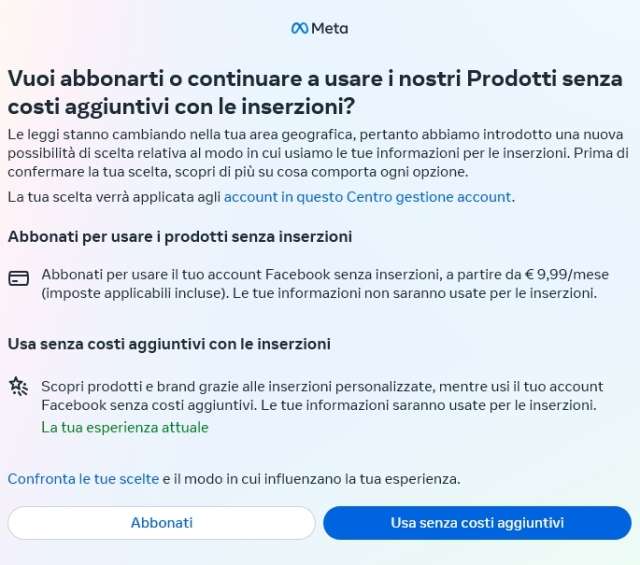Click the Meta infinity logo icon
This screenshot has width=640, height=565.
click(x=299, y=28)
